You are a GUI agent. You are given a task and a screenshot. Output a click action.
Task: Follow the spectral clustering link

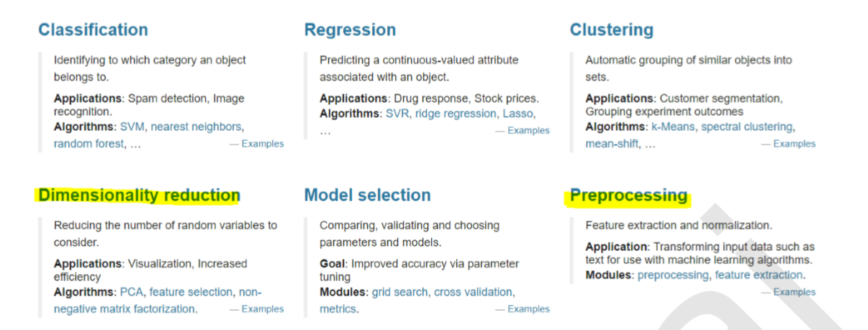tap(747, 127)
